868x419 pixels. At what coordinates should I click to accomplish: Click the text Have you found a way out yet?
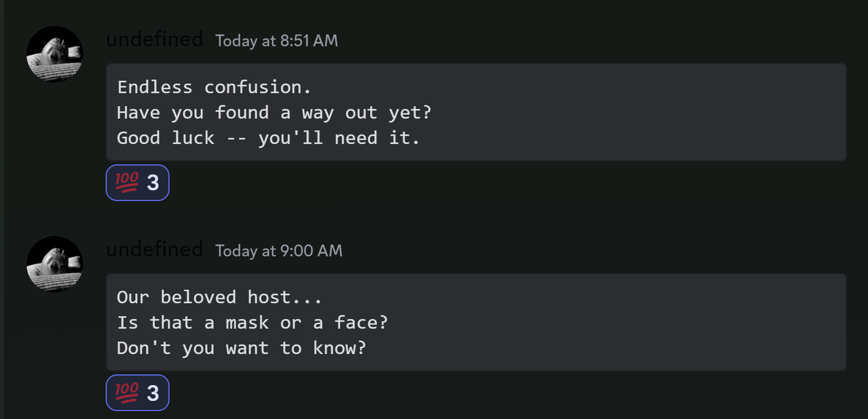coord(274,112)
